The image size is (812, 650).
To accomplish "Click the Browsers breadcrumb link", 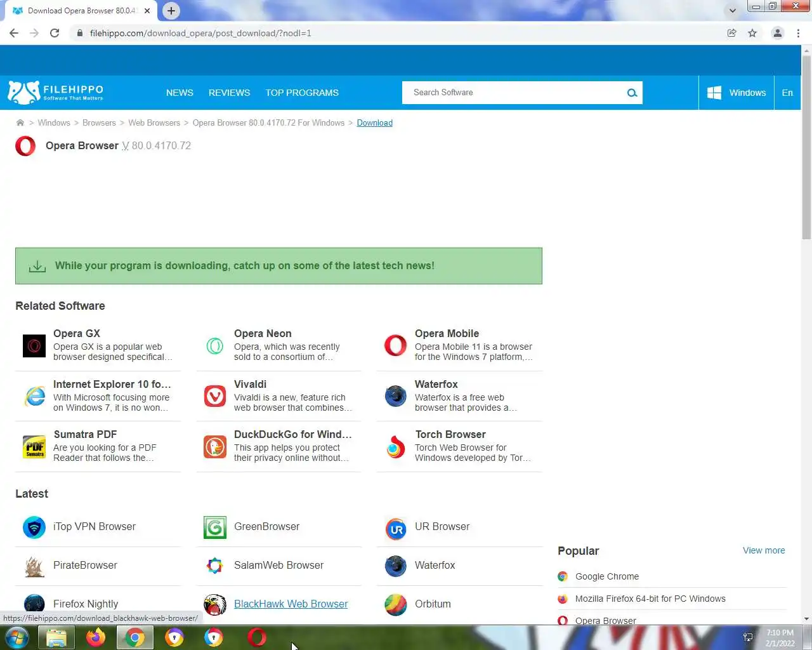I will (x=99, y=123).
